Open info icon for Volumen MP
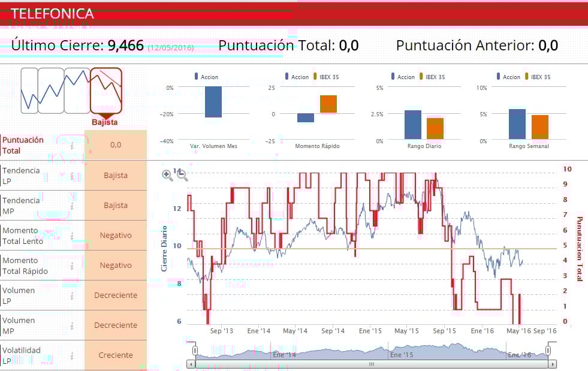The image size is (588, 371). tap(72, 325)
